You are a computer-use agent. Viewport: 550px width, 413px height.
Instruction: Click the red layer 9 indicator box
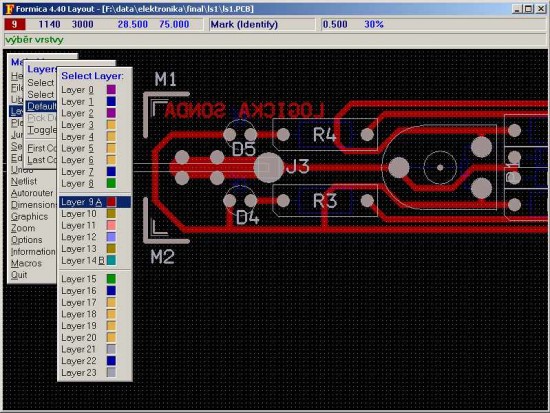point(14,24)
